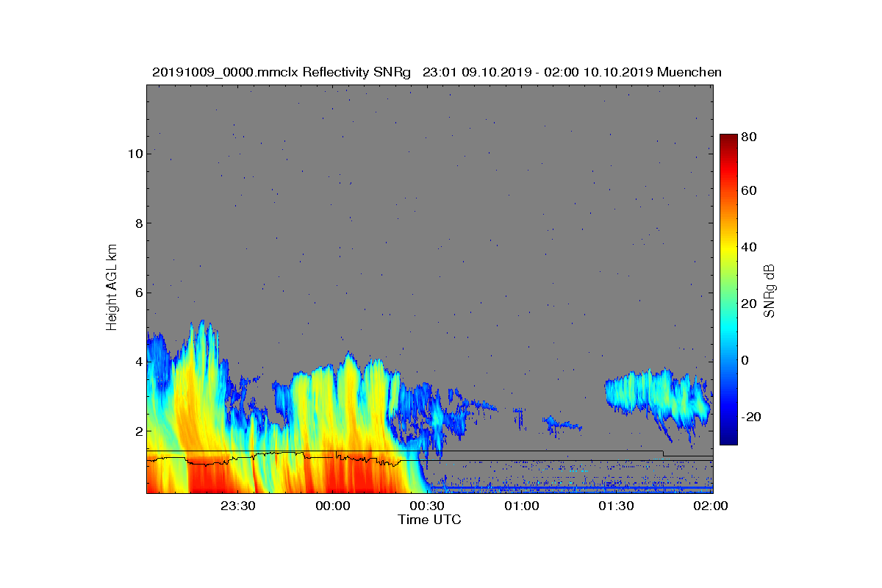882x588 pixels.
Task: Click the height tick label 8
Action: point(137,223)
